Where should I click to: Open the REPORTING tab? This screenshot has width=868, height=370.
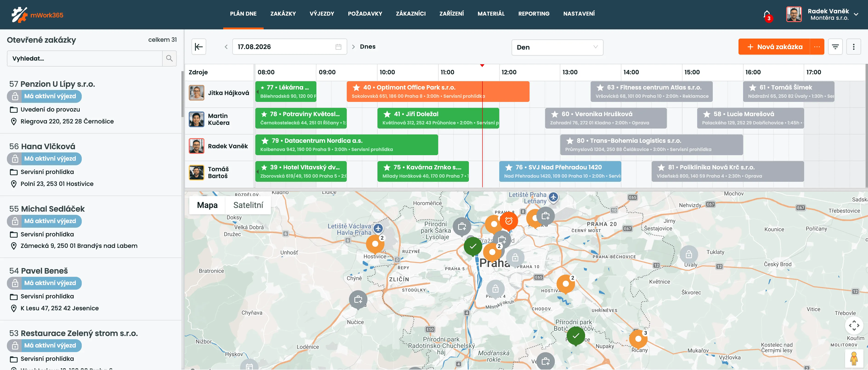click(534, 14)
